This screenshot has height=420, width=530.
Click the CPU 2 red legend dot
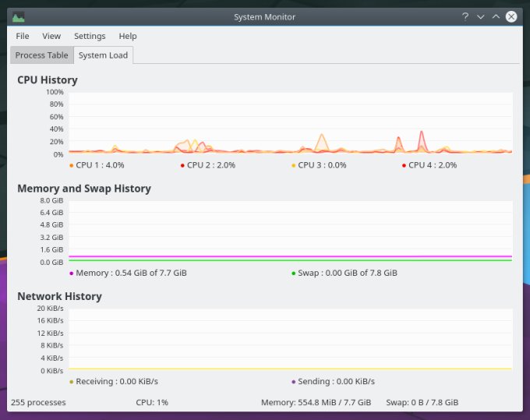[182, 165]
